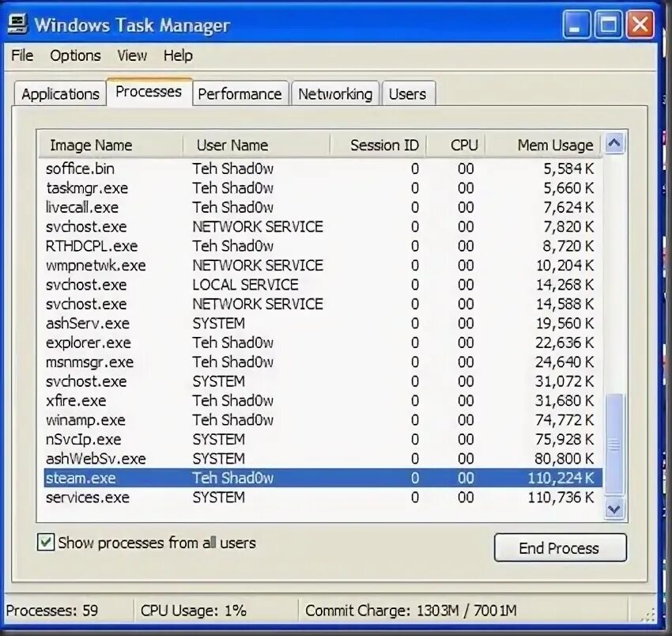Viewport: 672px width, 636px height.
Task: Go to the Networking tab
Action: pyautogui.click(x=335, y=93)
